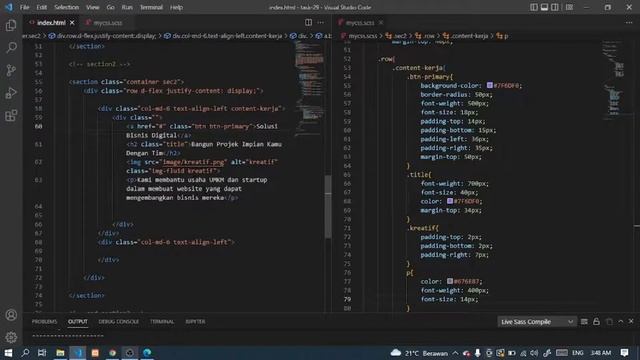Open the Run and Debug view
The height and width of the screenshot is (360, 640).
tap(11, 93)
